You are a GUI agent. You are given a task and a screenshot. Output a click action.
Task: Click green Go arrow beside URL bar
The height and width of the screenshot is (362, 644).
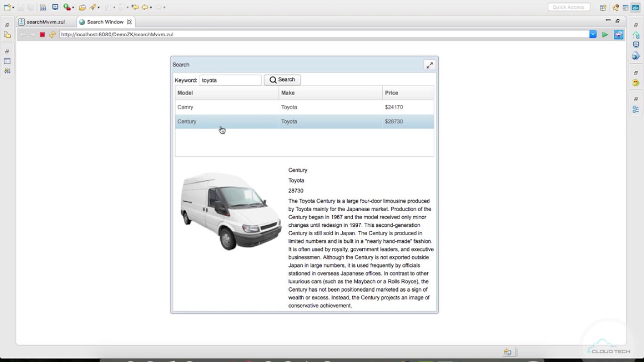605,35
